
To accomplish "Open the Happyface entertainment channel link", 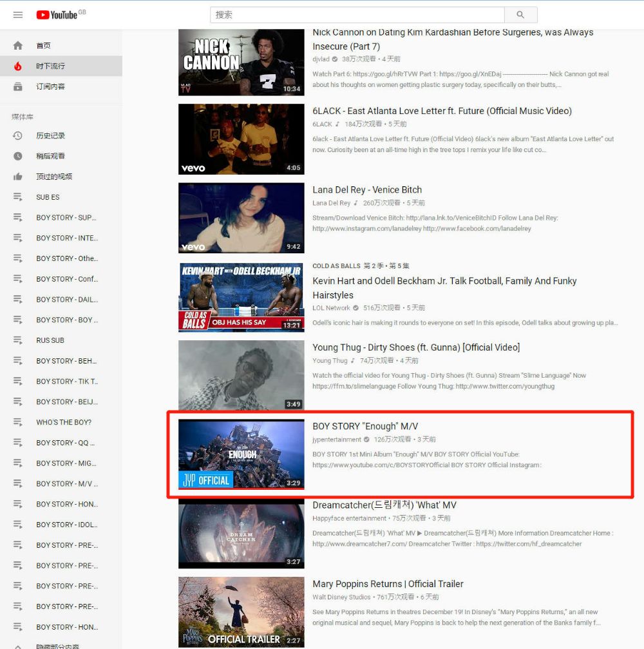I will [x=349, y=518].
